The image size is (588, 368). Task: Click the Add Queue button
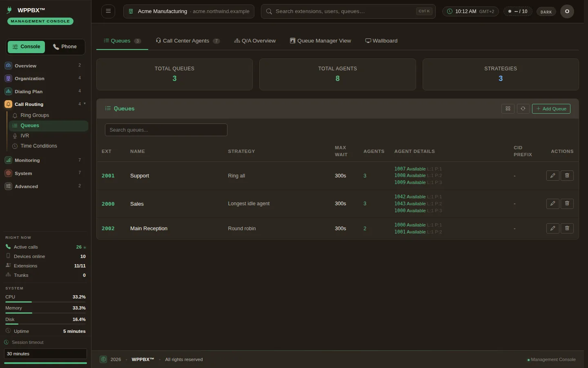coord(551,109)
